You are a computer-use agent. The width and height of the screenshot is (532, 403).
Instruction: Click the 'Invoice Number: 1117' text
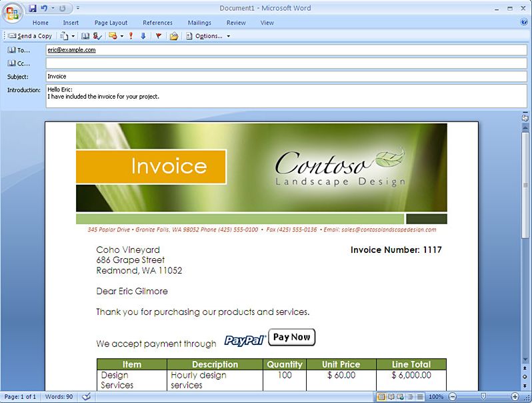pos(396,250)
